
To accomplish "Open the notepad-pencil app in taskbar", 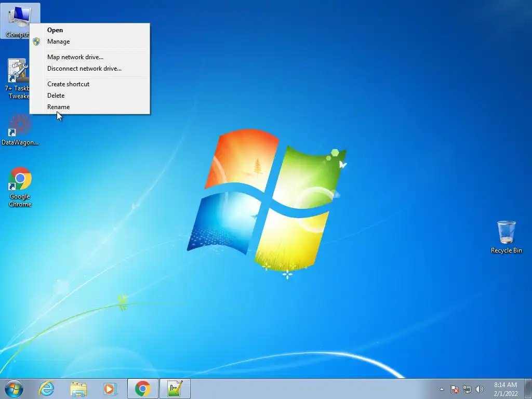I will pyautogui.click(x=175, y=389).
